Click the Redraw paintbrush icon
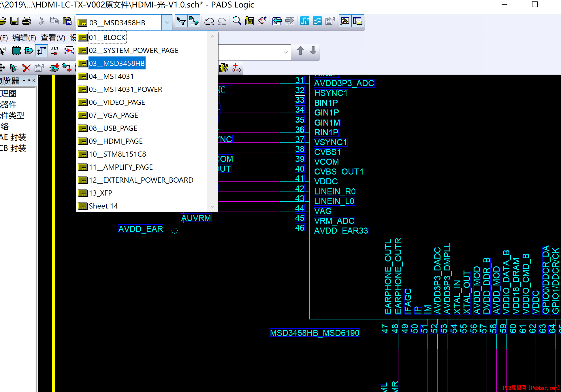 tap(262, 21)
